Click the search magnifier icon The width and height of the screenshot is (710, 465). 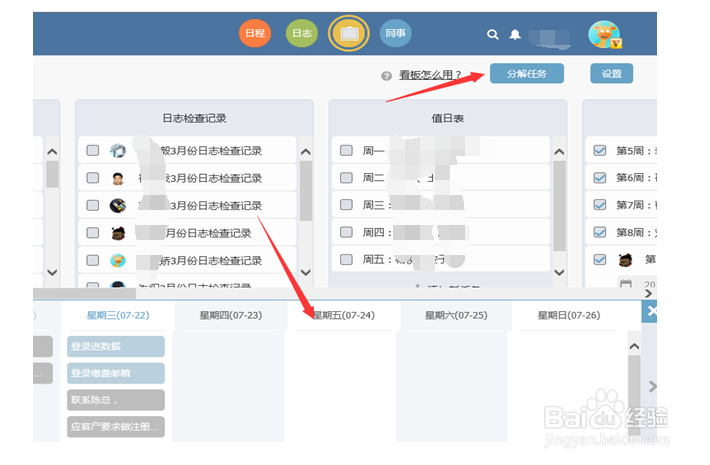point(493,34)
